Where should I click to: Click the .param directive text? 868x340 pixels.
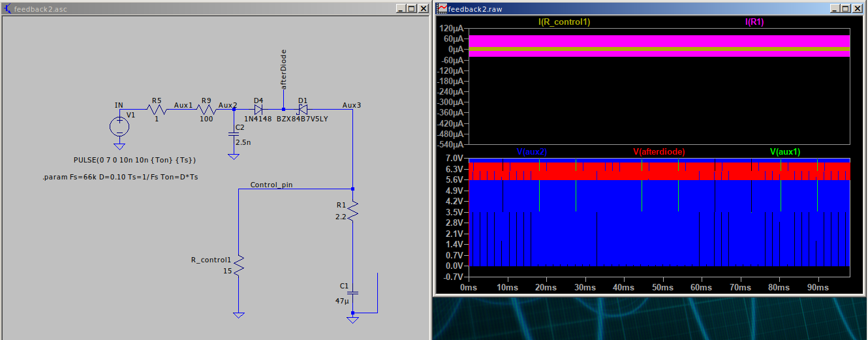119,178
